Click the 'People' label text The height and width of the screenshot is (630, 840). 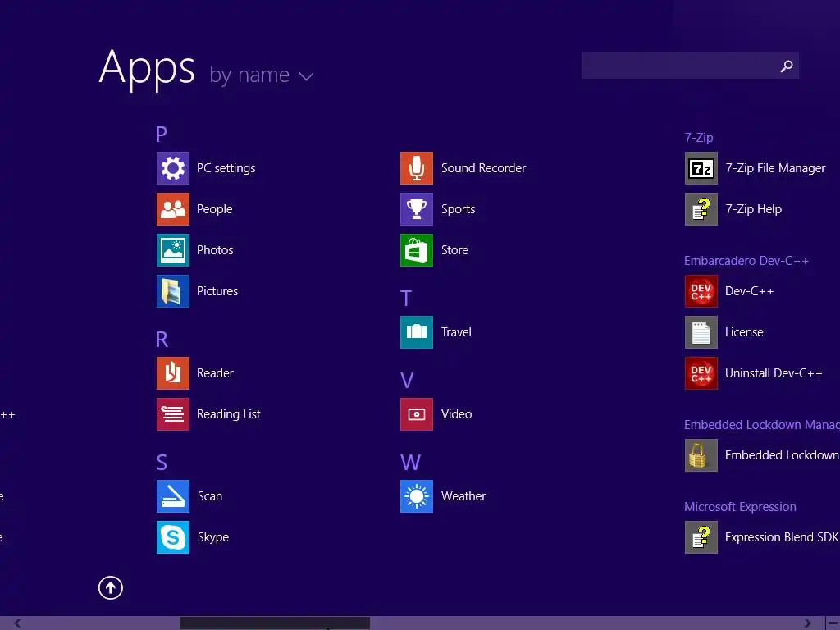click(214, 209)
